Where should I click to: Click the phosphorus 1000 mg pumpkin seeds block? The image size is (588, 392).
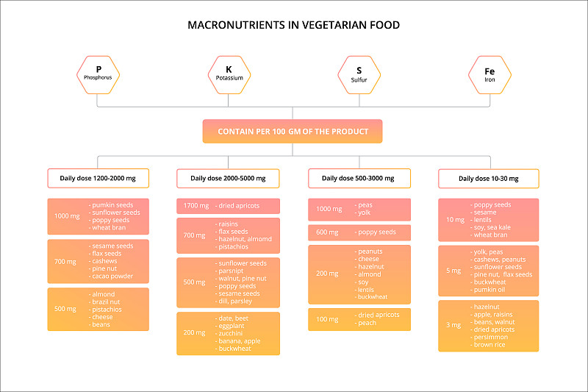pos(98,216)
